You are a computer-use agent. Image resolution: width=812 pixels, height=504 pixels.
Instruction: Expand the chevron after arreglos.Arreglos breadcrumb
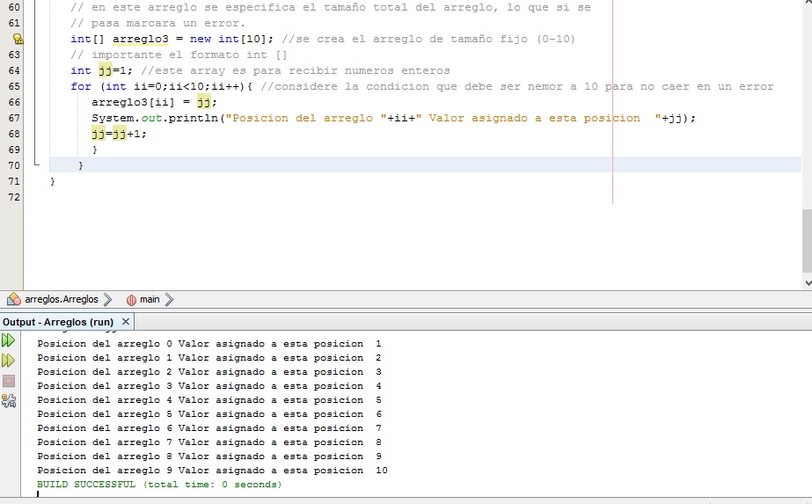pos(107,300)
